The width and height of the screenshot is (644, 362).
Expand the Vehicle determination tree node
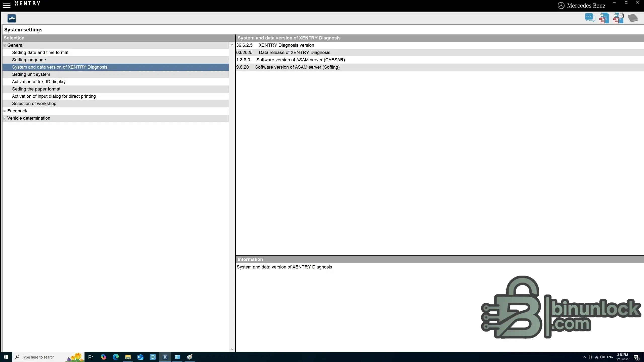pos(5,118)
